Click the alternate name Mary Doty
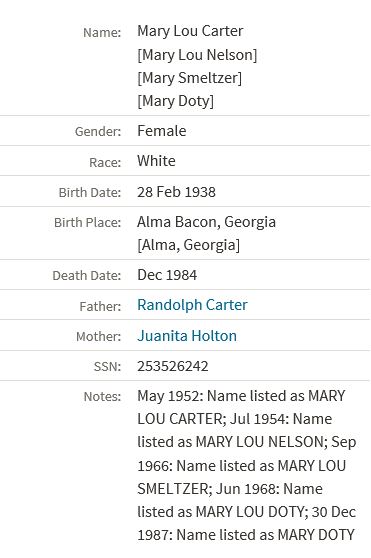 tap(176, 101)
